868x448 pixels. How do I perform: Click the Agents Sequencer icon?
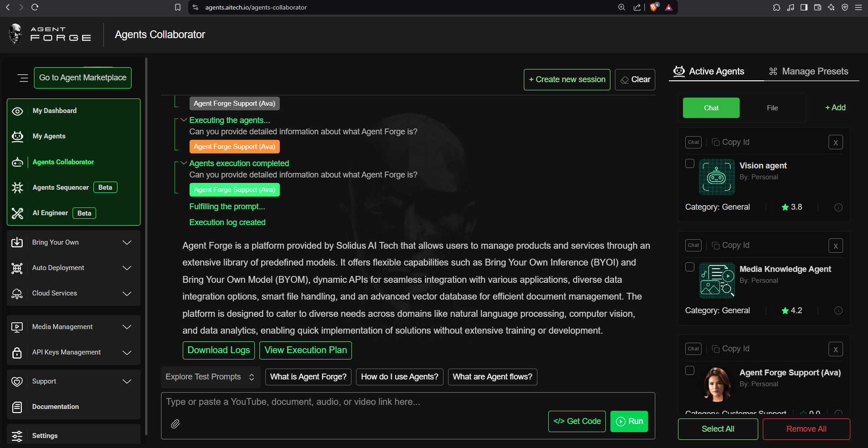(x=17, y=187)
